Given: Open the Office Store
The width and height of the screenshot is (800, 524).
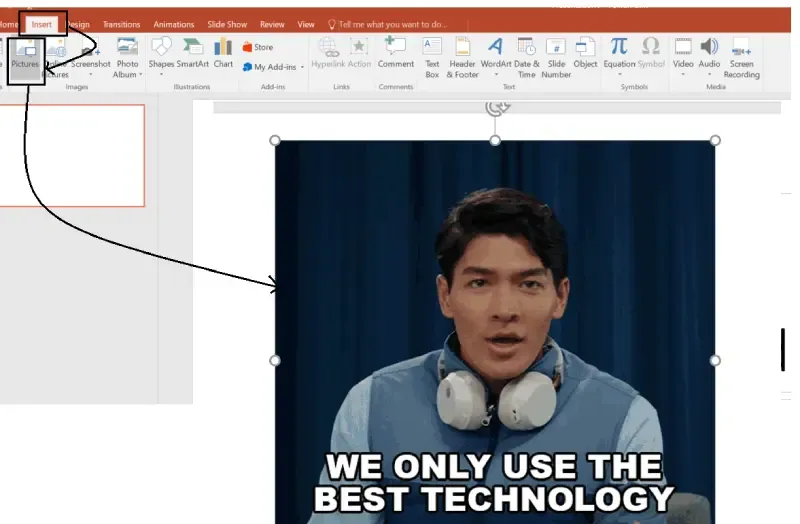Looking at the screenshot, I should tap(258, 47).
